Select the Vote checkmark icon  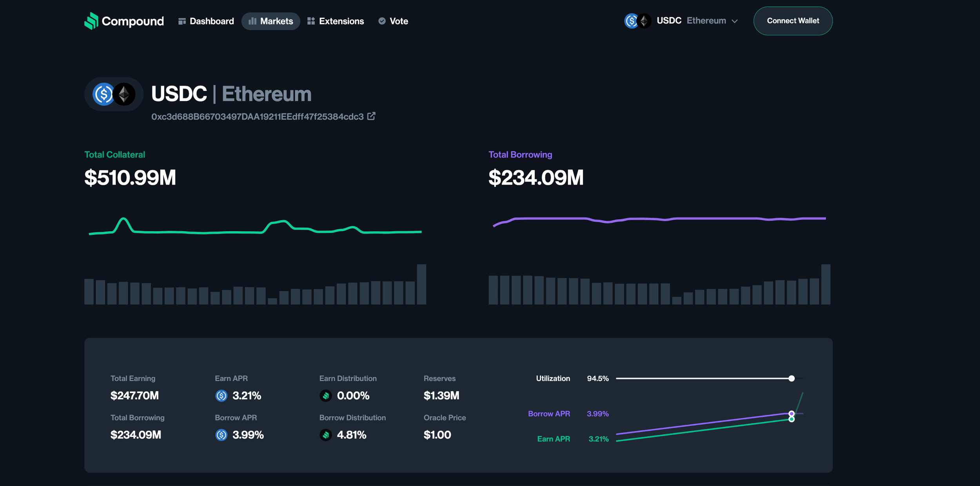tap(381, 21)
